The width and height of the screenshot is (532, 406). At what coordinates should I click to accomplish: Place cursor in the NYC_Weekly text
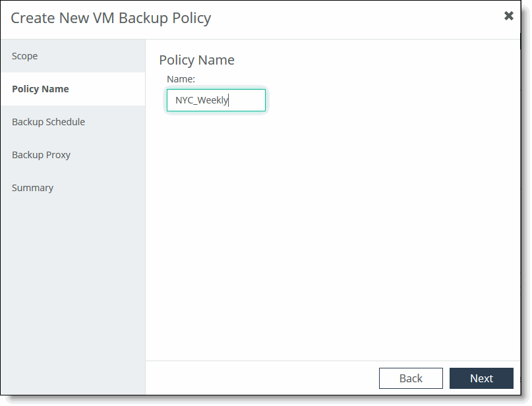[201, 101]
